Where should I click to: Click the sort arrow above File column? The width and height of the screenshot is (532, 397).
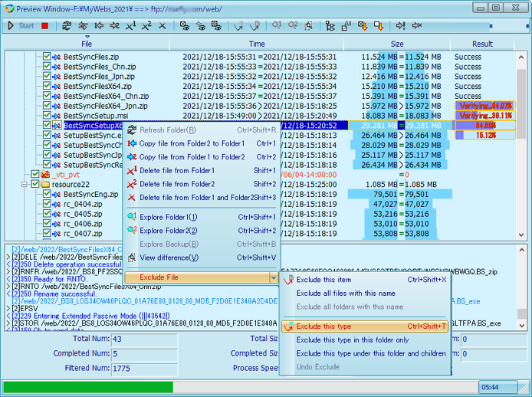pyautogui.click(x=87, y=37)
